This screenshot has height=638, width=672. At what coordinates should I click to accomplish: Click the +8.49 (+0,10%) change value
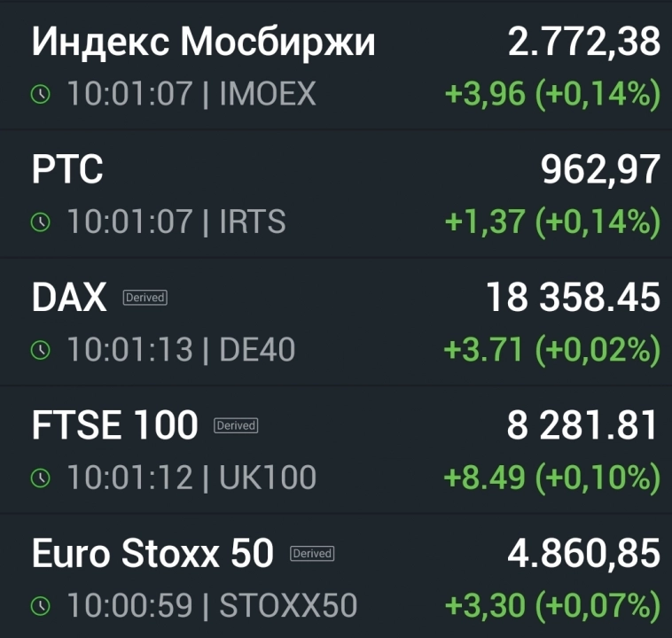point(552,478)
